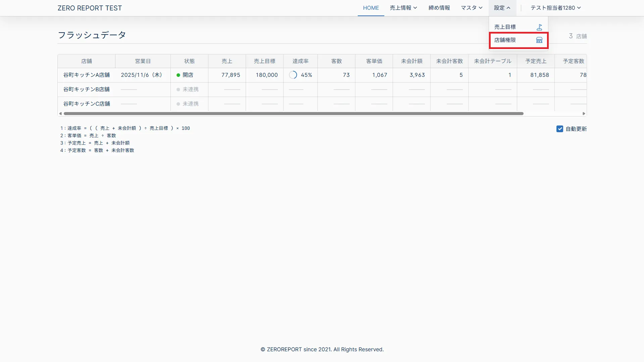644x362 pixels.
Task: Choose 売上目標 in the settings menu
Action: [505, 27]
